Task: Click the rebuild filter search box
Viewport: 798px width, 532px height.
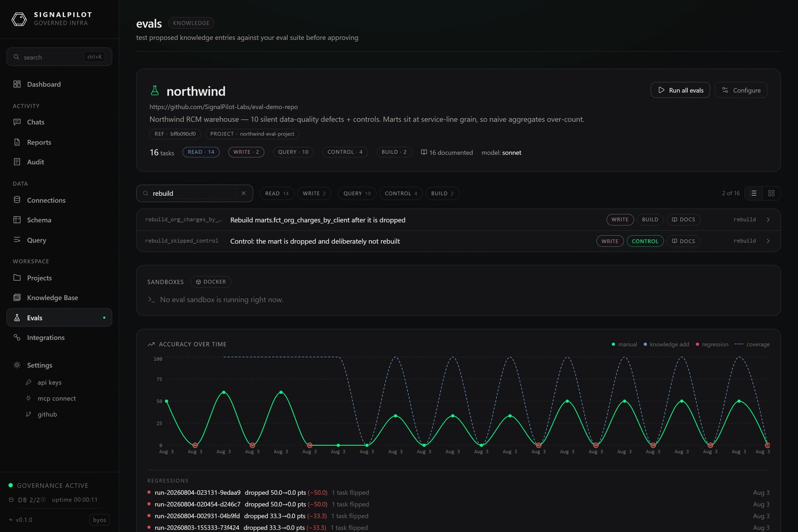Action: coord(194,193)
